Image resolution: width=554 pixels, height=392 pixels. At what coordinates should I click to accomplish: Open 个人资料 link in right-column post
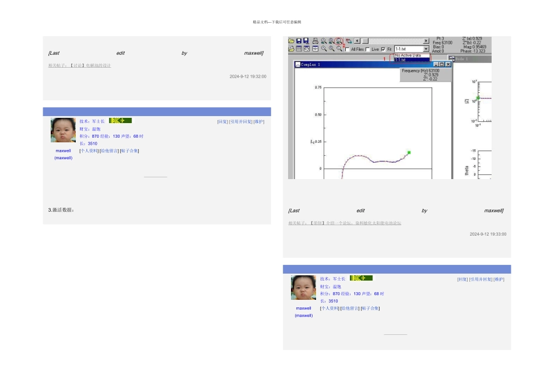tap(329, 308)
